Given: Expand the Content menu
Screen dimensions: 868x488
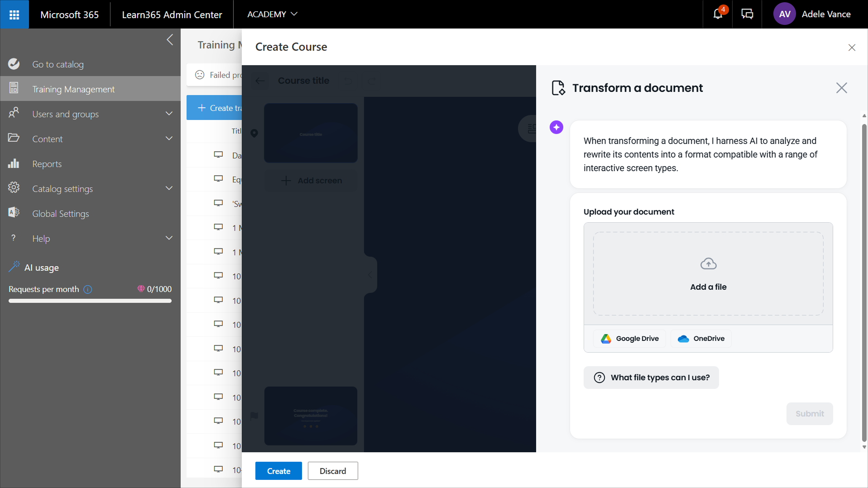Looking at the screenshot, I should 169,139.
